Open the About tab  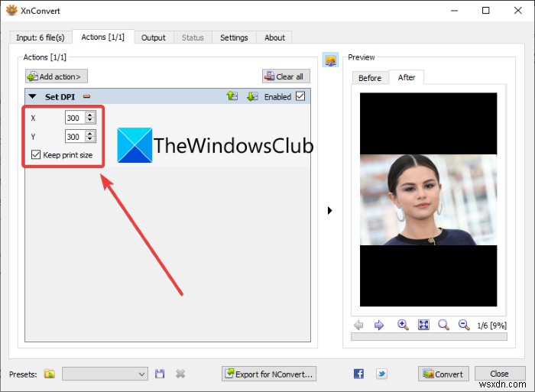[x=274, y=37]
